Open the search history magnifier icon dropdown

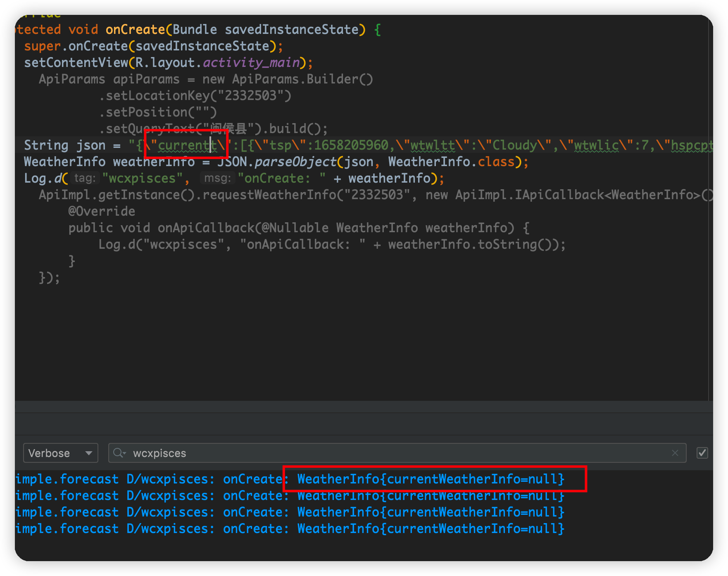click(119, 453)
